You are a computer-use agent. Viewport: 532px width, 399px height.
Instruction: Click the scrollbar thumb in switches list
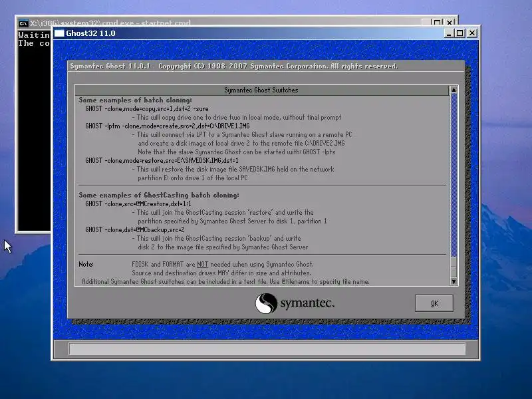[x=454, y=267]
